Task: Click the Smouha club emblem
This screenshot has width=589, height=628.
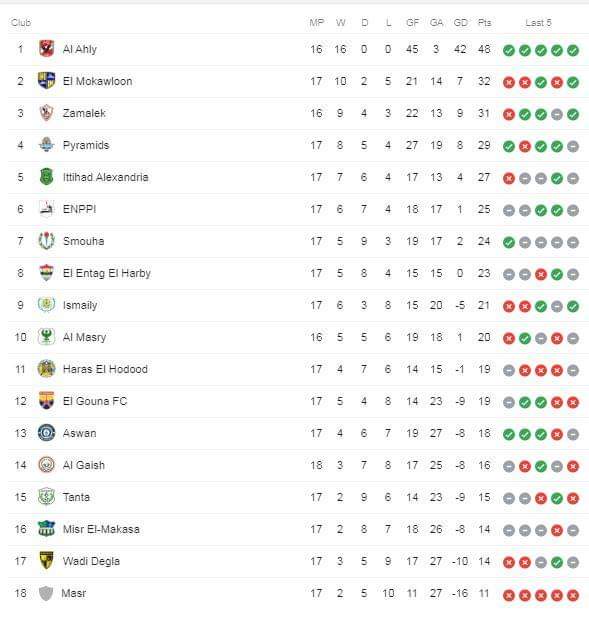Action: (46, 241)
